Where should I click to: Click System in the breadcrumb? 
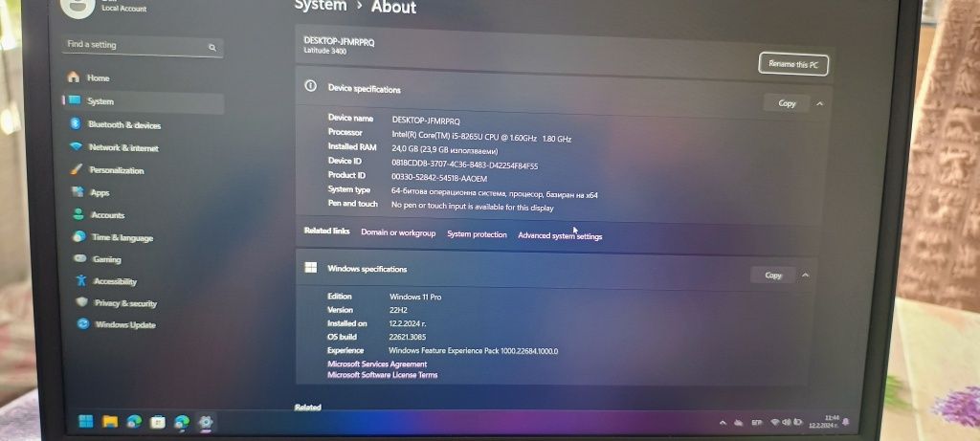[321, 6]
